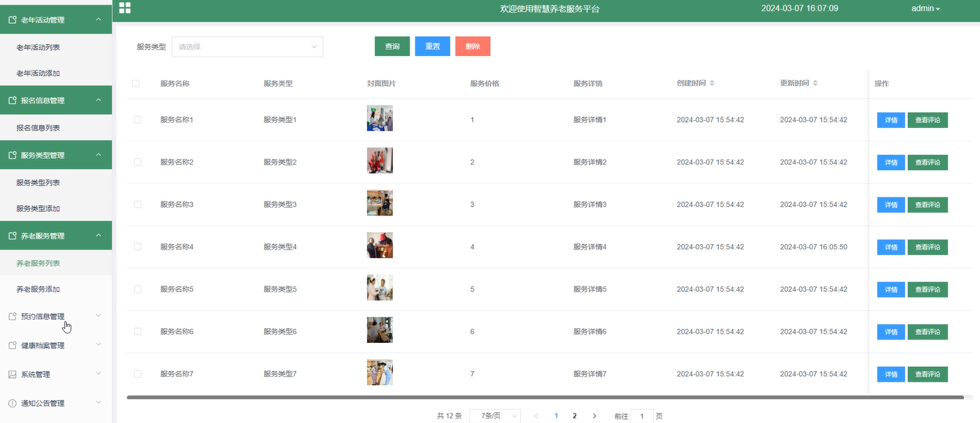Screen dimensions: 980x423
Task: Open 养老服务添加 menu item
Action: (x=56, y=290)
